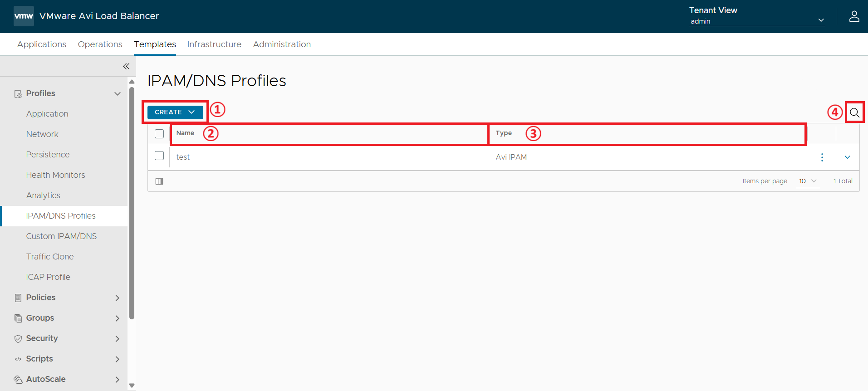Click the Avi IPAM type cell
Image resolution: width=868 pixels, height=391 pixels.
click(511, 157)
